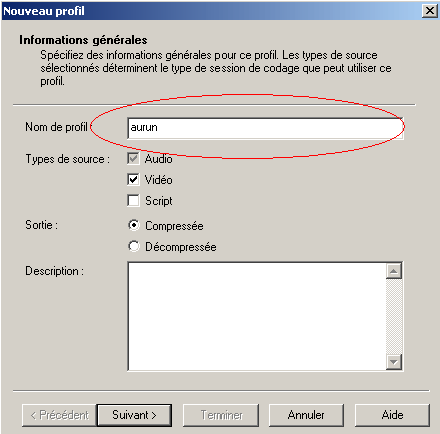Click inside the Description text area

coord(257,316)
